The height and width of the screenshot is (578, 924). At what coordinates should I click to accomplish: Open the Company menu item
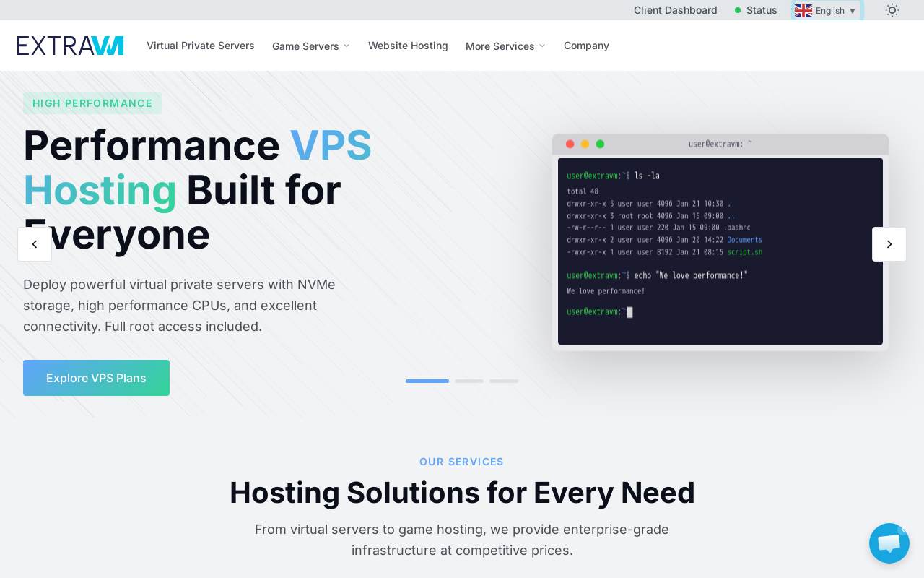(x=586, y=46)
